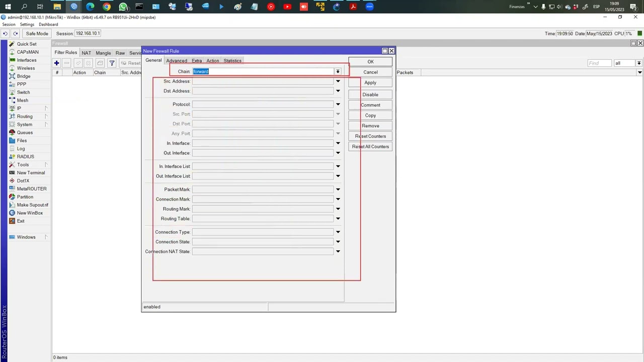The height and width of the screenshot is (362, 644).
Task: Open a New Terminal
Action: pos(31,172)
